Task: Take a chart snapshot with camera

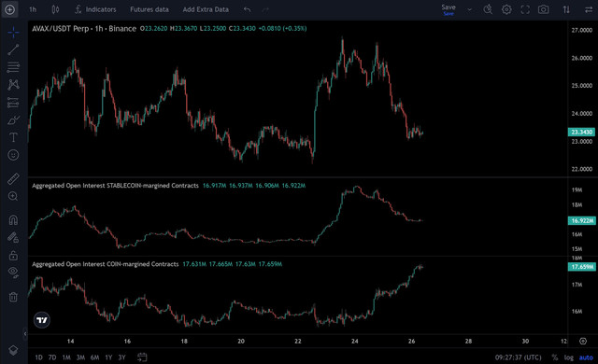Action: 544,9
